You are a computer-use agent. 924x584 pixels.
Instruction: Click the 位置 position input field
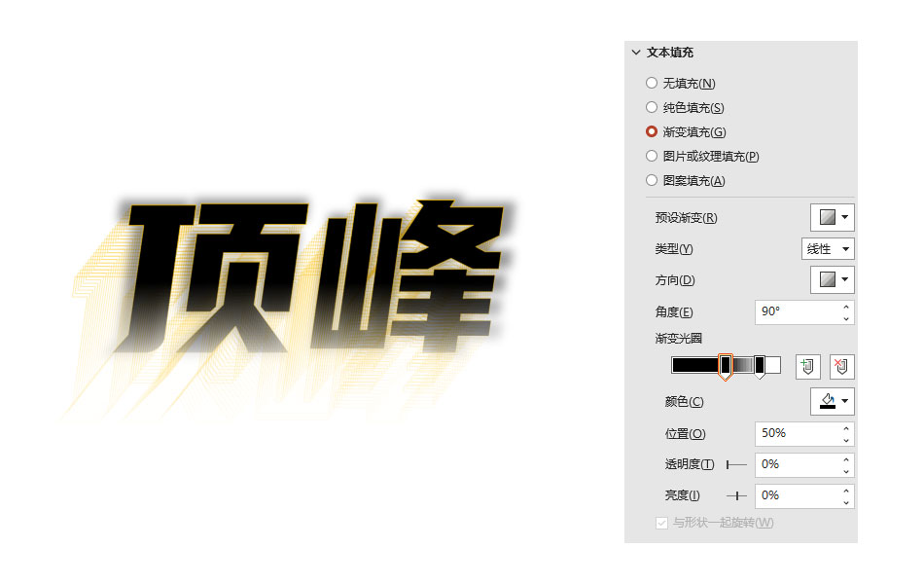click(x=797, y=432)
